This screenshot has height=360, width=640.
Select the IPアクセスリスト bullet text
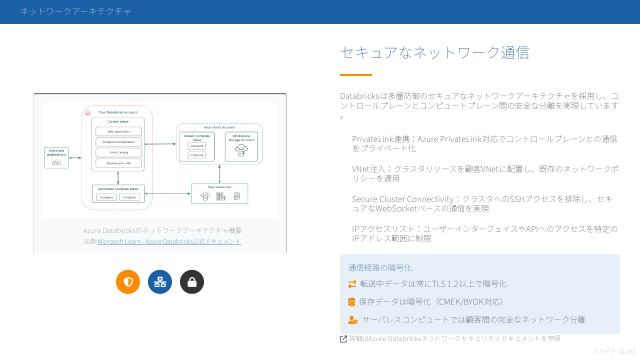click(484, 233)
